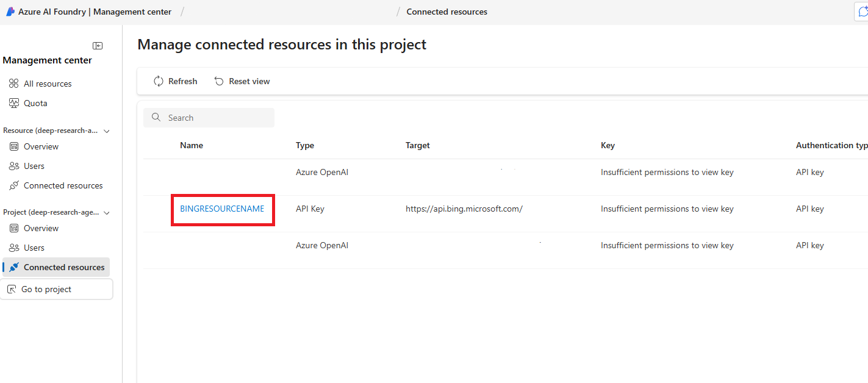Click the Go to project button

[57, 289]
